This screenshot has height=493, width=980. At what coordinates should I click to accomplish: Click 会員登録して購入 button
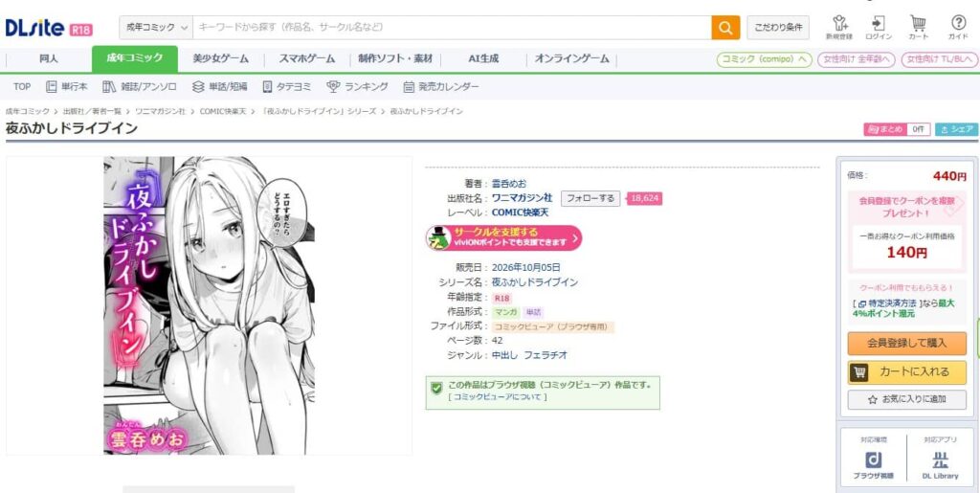[906, 343]
